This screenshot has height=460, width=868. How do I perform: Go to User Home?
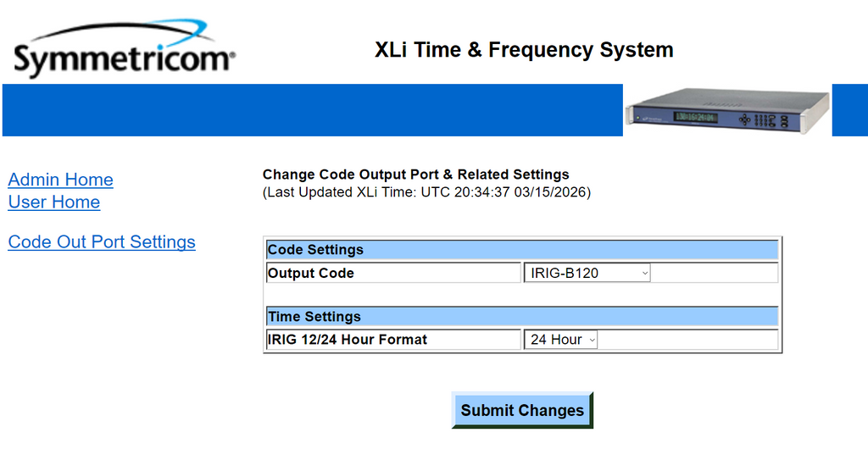point(54,202)
